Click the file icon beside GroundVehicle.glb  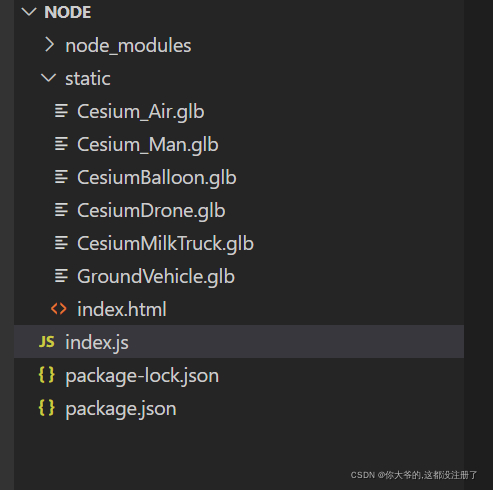61,276
